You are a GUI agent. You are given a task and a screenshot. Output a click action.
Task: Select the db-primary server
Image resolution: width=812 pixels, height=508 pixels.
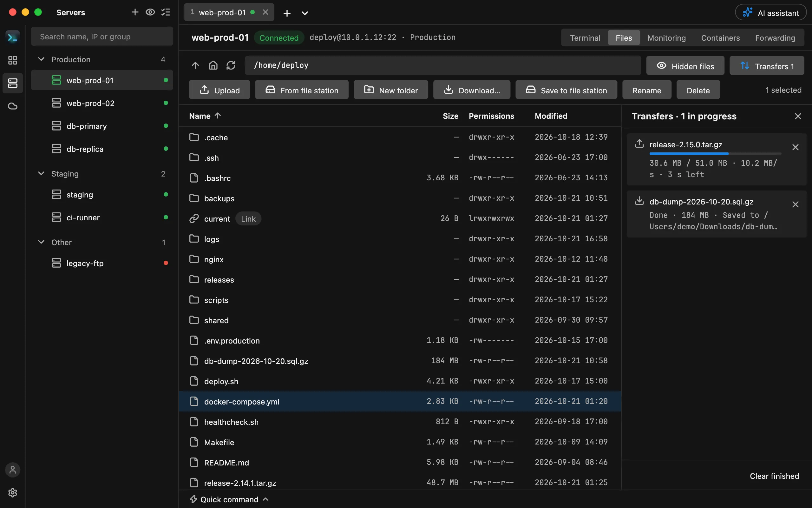pos(102,126)
